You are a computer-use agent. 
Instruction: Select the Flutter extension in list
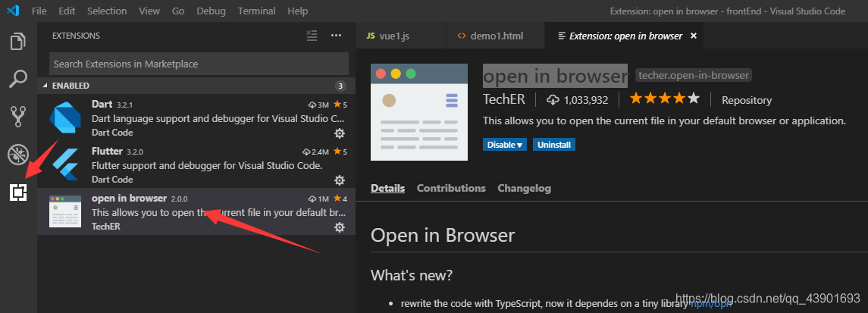(196, 164)
